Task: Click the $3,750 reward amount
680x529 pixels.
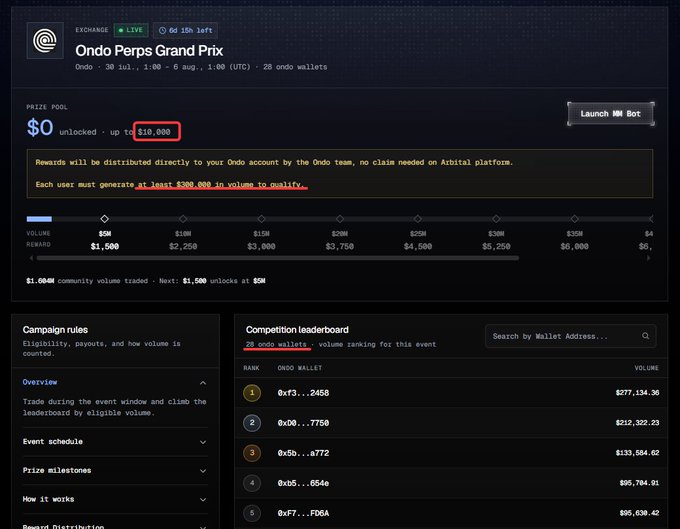Action: 340,246
